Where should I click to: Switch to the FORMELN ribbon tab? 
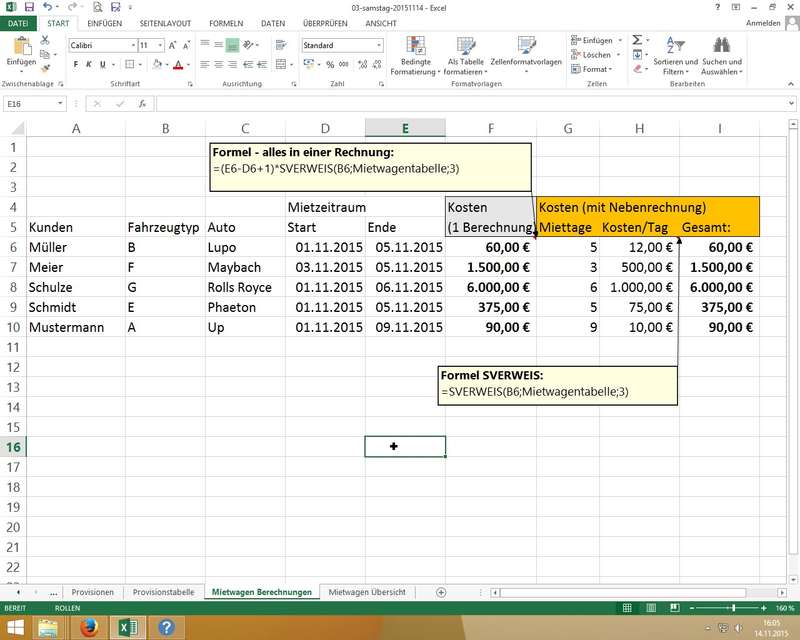point(227,22)
